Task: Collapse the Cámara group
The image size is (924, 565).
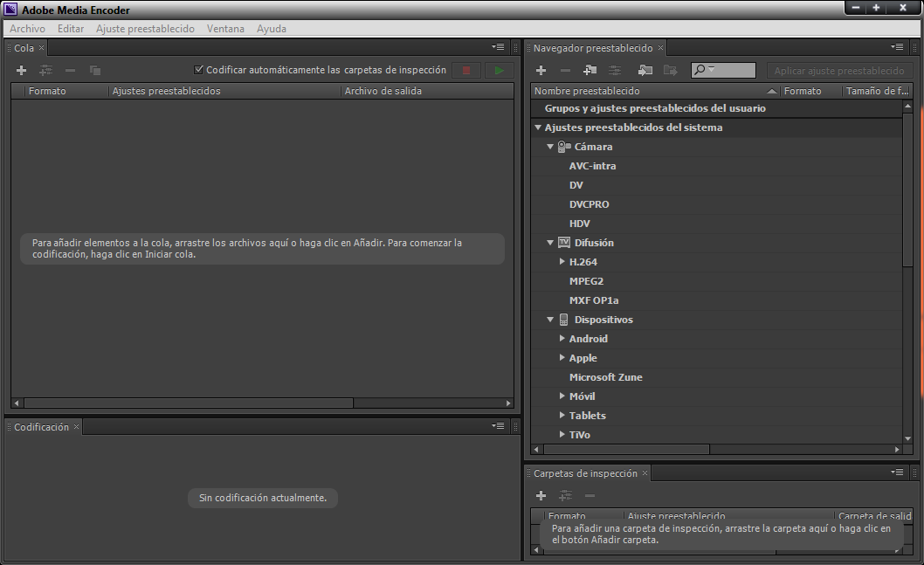Action: (x=550, y=147)
